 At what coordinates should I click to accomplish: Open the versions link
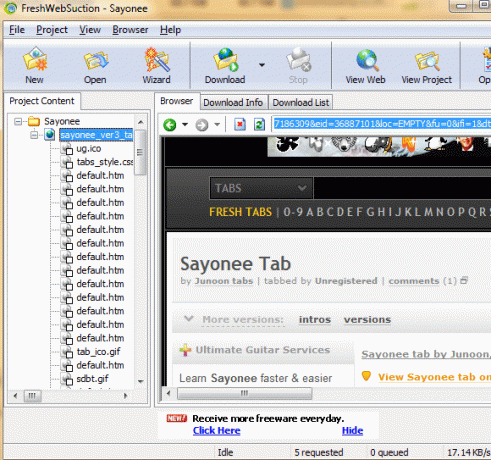(x=367, y=319)
